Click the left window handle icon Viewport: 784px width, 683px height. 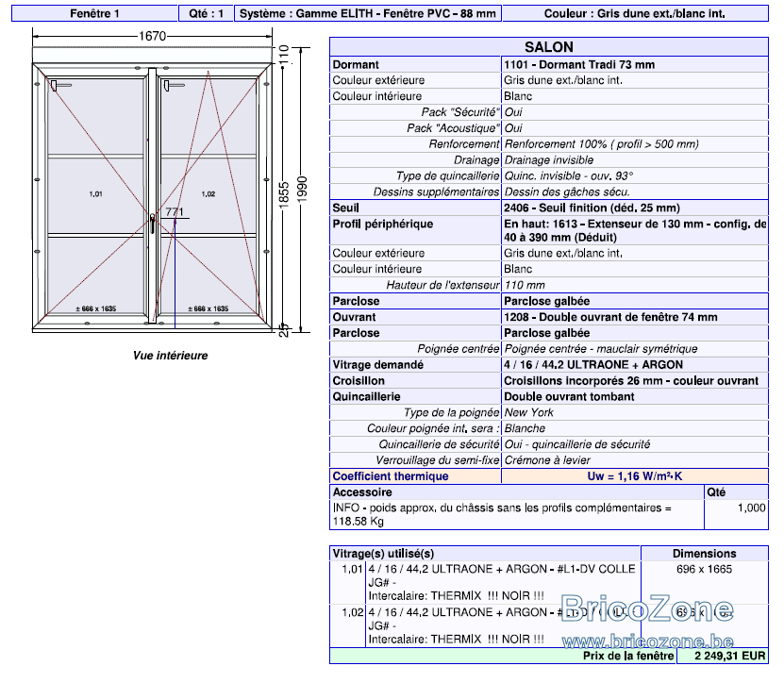(x=60, y=86)
